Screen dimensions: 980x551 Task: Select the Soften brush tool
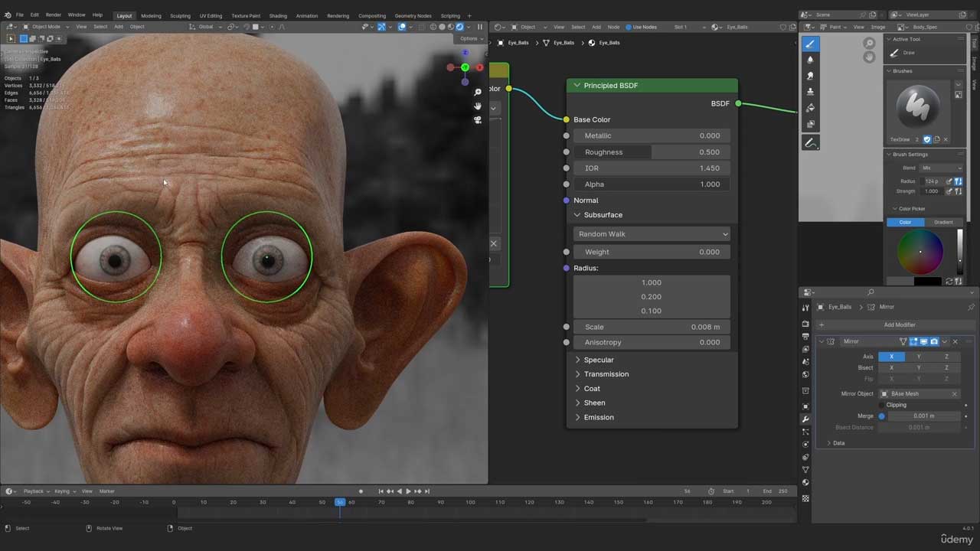tap(810, 60)
